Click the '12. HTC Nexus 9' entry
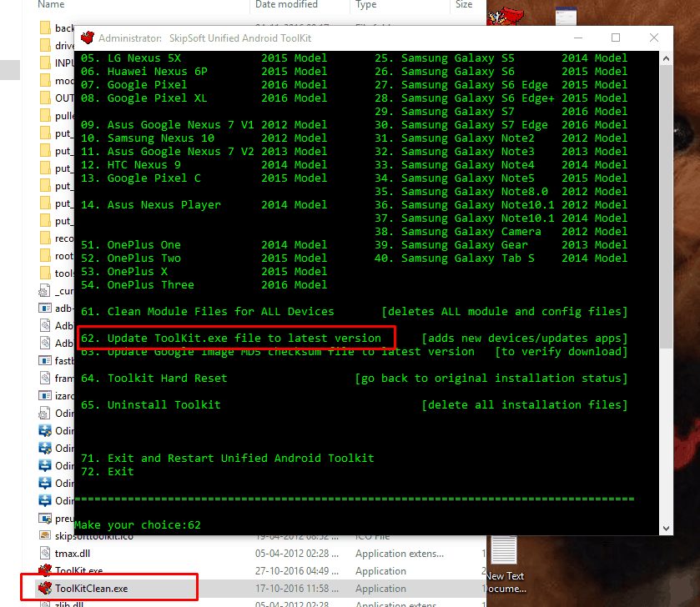The image size is (700, 607). pyautogui.click(x=131, y=165)
